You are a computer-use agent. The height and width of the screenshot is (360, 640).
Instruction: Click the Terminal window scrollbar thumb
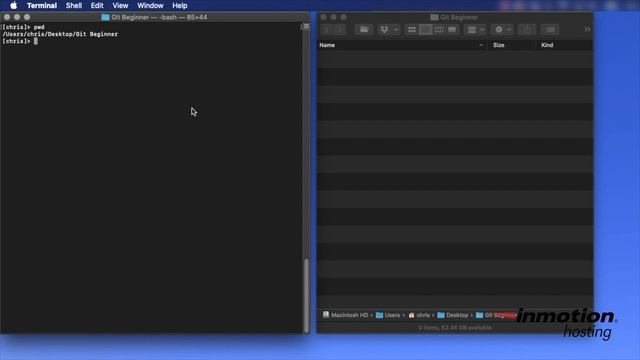point(306,295)
